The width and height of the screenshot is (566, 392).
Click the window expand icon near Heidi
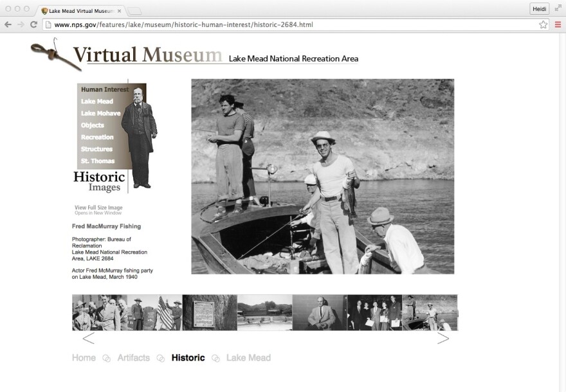point(557,9)
